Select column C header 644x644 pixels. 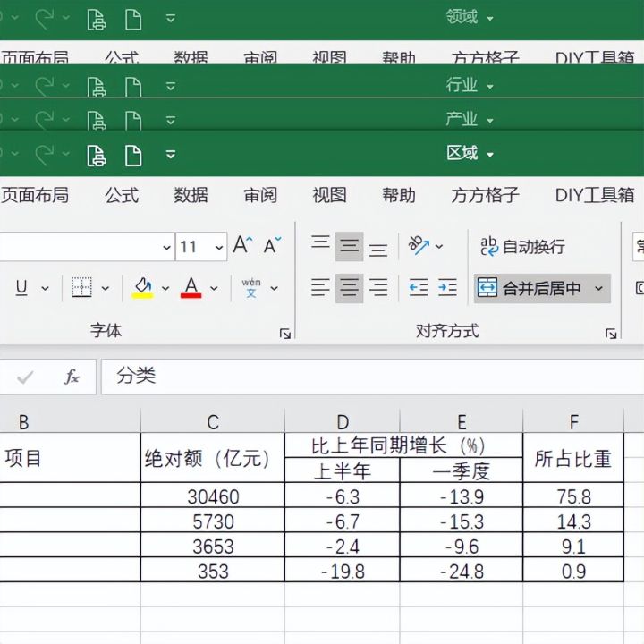click(x=212, y=421)
